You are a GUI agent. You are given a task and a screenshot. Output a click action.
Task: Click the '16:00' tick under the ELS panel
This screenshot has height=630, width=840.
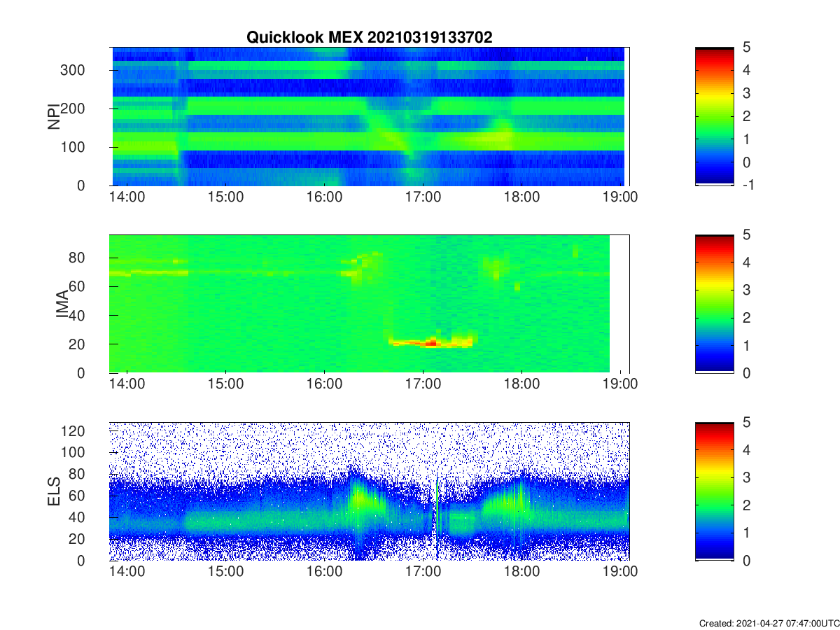click(x=324, y=573)
